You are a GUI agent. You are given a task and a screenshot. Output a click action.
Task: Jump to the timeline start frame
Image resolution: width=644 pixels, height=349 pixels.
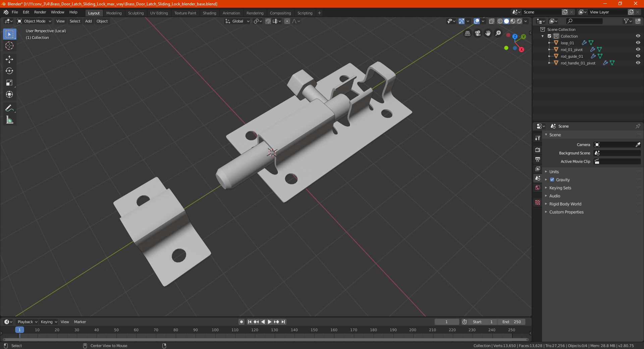[x=250, y=322]
